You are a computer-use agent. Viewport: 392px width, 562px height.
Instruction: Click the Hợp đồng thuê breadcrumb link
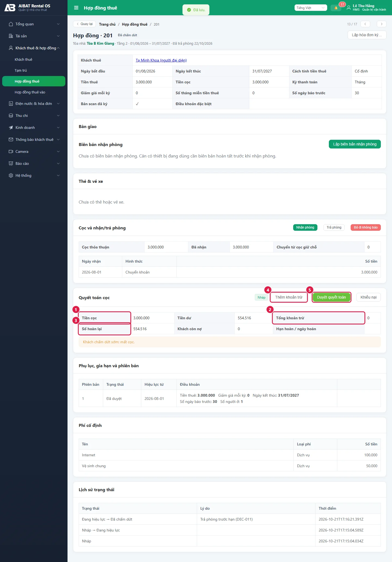coord(135,24)
